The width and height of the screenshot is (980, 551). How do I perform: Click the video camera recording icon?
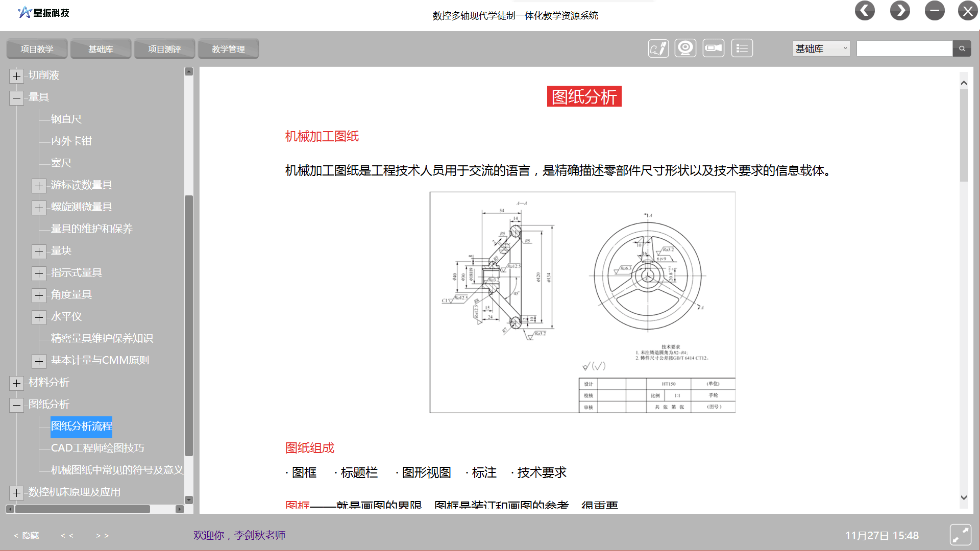click(x=713, y=48)
